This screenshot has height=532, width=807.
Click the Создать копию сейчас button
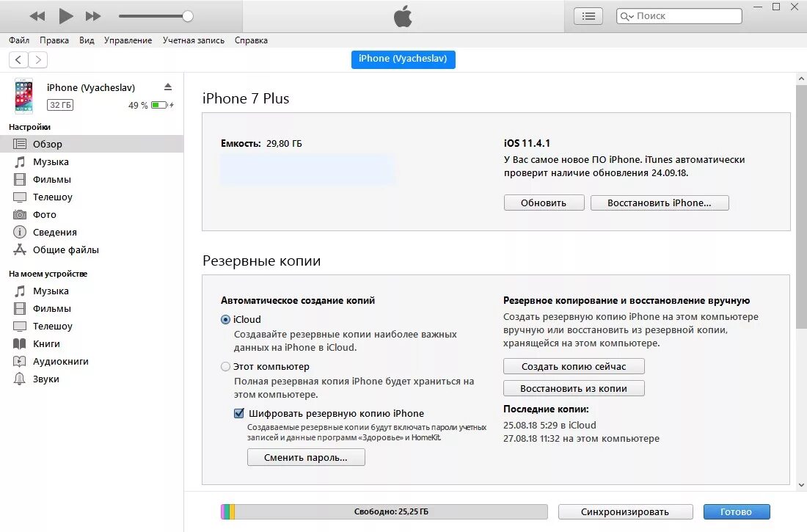(574, 367)
